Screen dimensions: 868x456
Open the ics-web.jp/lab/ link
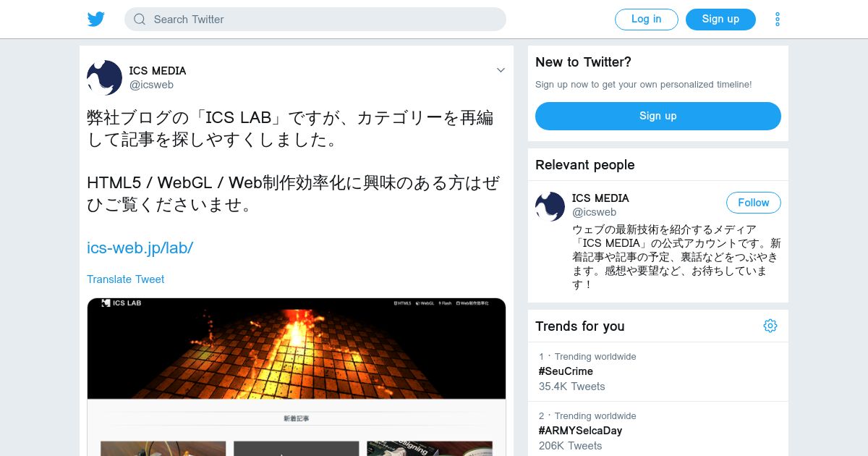click(x=140, y=248)
